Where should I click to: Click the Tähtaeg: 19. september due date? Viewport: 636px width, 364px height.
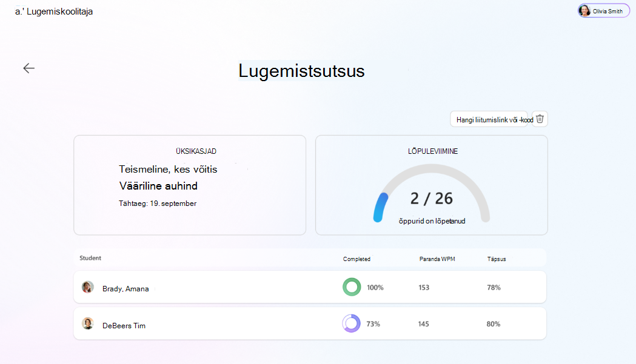tap(158, 204)
